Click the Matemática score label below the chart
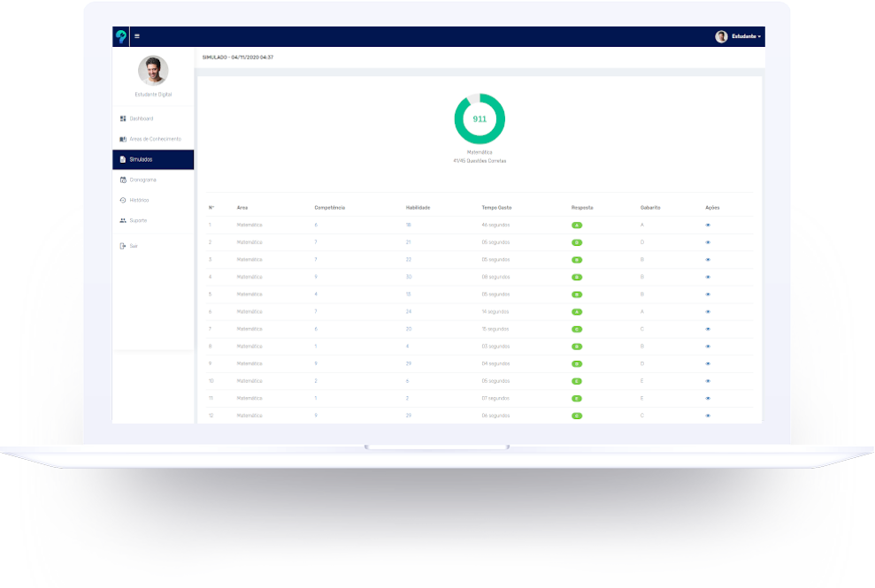Image resolution: width=875 pixels, height=588 pixels. (480, 151)
